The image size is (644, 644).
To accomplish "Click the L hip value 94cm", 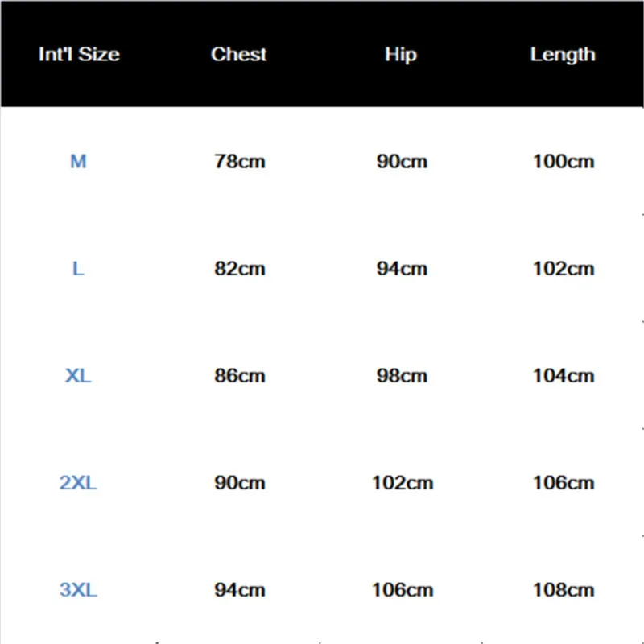I will 402,269.
